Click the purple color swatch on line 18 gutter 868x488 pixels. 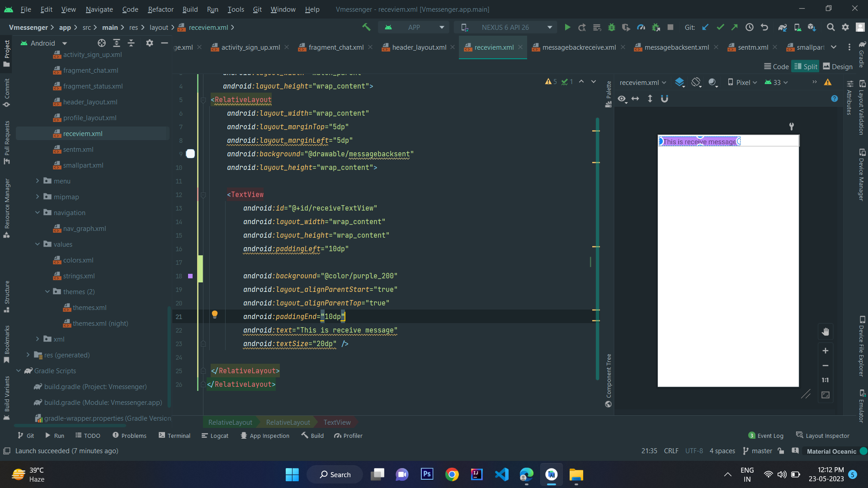tap(190, 276)
